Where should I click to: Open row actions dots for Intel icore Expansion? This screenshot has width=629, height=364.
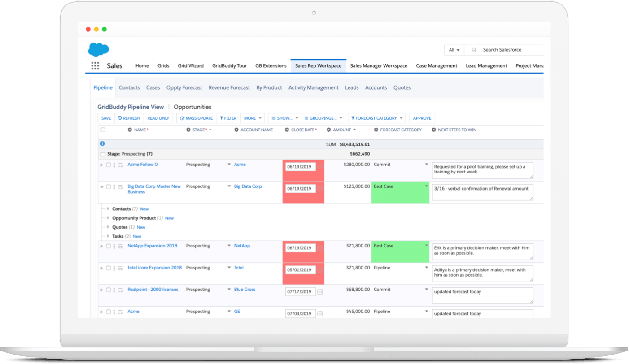(114, 268)
